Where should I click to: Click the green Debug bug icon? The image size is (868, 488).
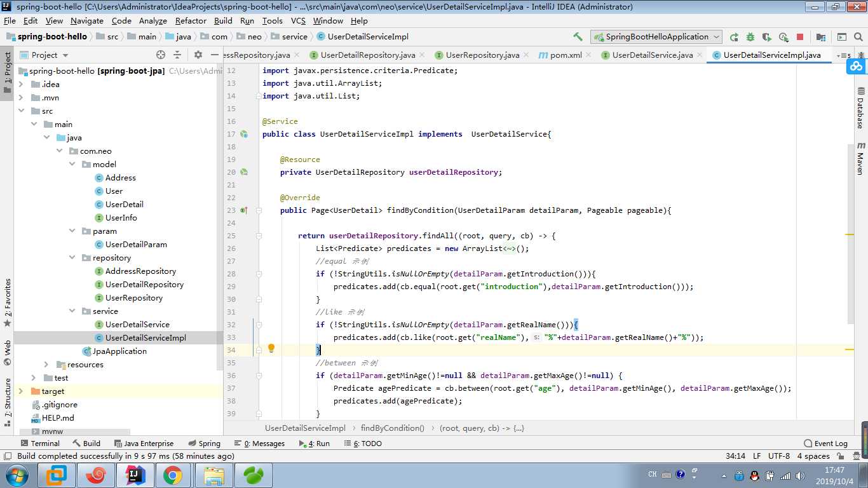click(750, 37)
